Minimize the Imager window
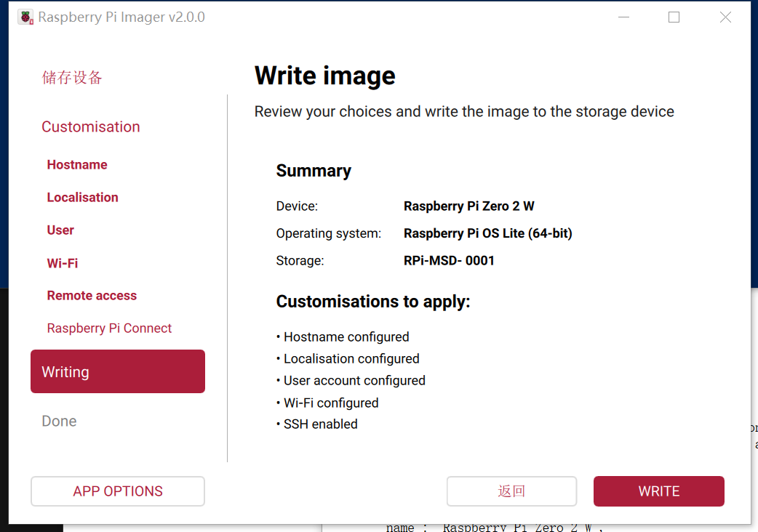 coord(623,17)
